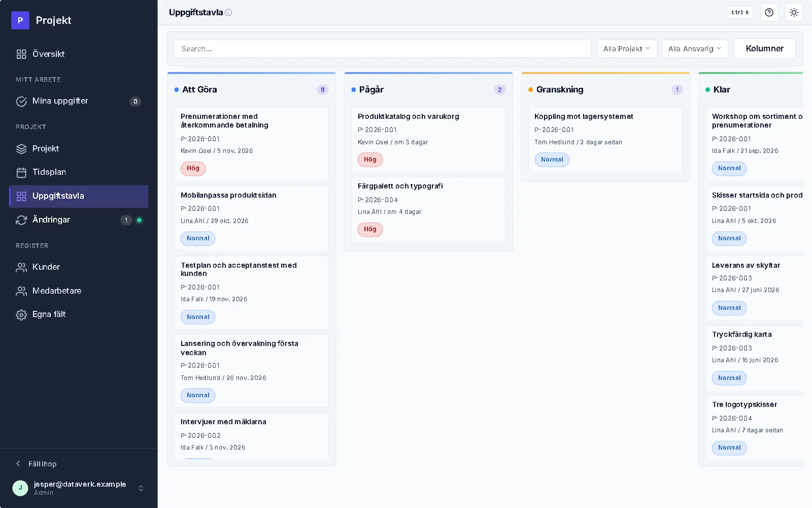Click Normal badge on Koppling mot lagersystemet

click(552, 160)
